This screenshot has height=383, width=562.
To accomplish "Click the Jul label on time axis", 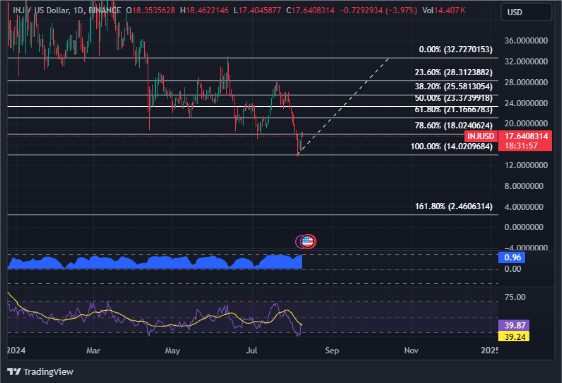I will pyautogui.click(x=252, y=350).
